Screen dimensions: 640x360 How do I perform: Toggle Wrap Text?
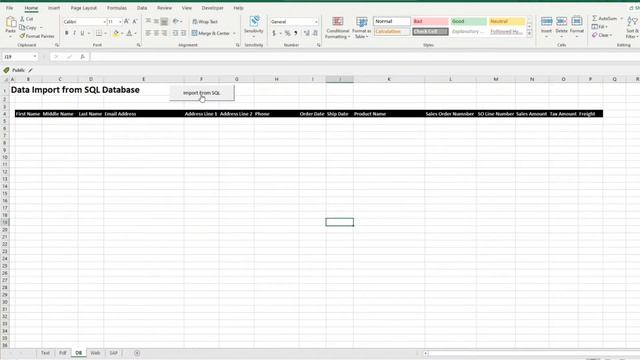(x=205, y=22)
